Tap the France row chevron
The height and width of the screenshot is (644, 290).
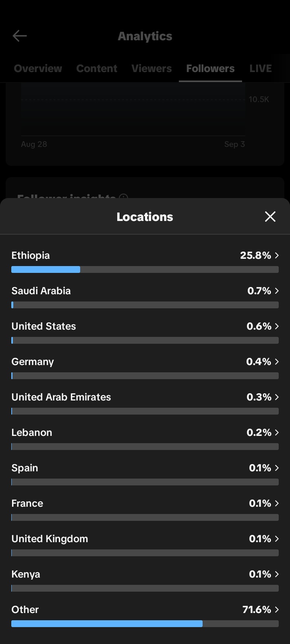277,503
